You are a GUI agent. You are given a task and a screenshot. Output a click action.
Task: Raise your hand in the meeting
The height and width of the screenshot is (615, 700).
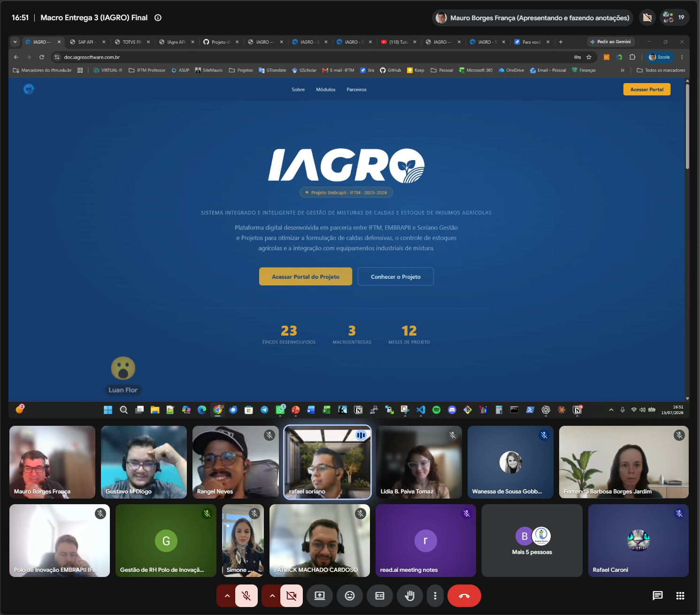pos(410,596)
